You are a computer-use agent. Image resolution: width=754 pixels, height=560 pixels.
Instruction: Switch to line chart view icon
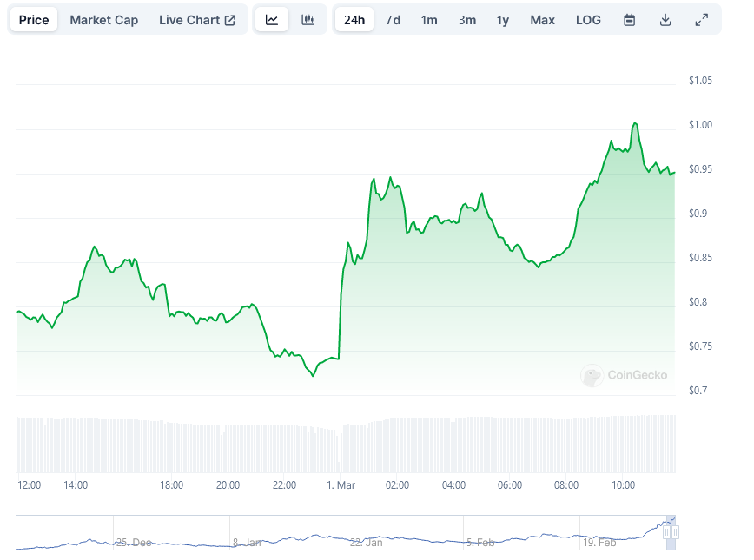click(x=272, y=20)
